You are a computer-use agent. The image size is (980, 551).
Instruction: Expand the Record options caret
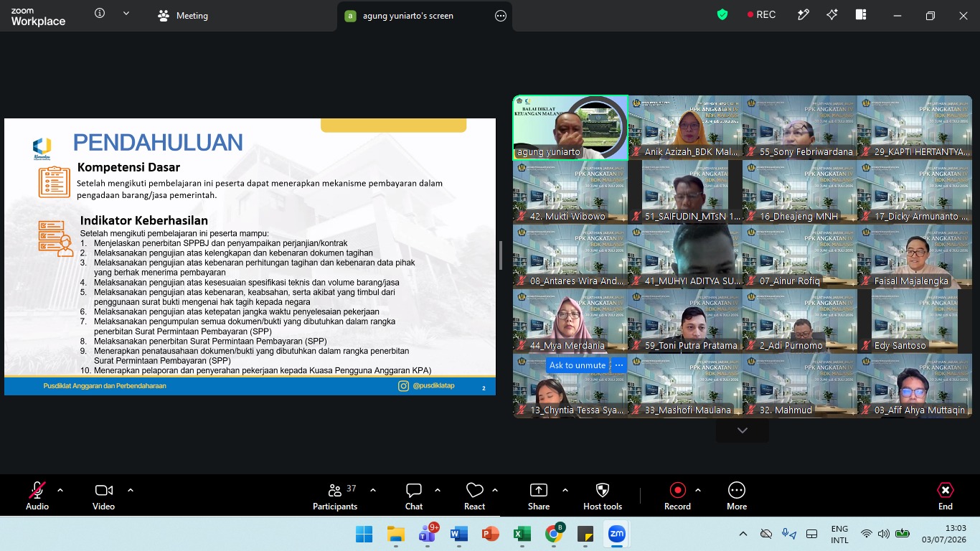(x=698, y=490)
